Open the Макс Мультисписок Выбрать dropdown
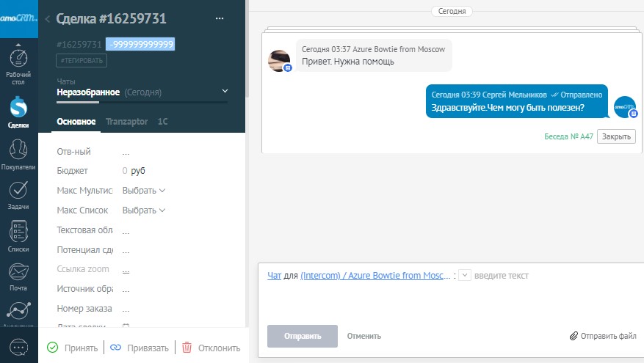Screen dimensions: 644x363 coord(143,191)
